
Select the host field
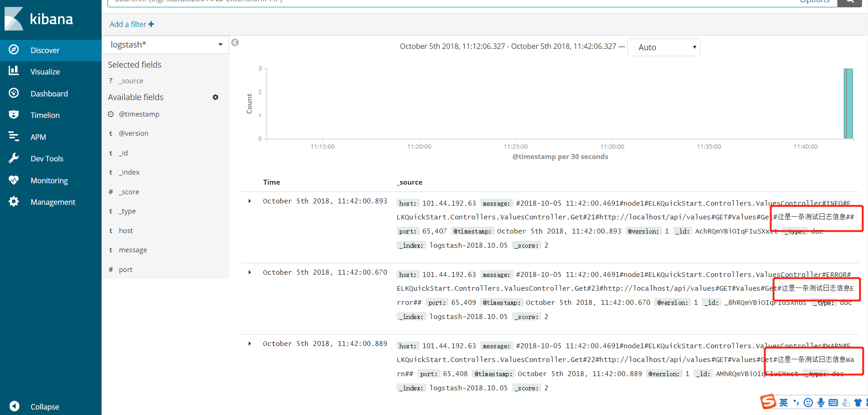coord(126,231)
